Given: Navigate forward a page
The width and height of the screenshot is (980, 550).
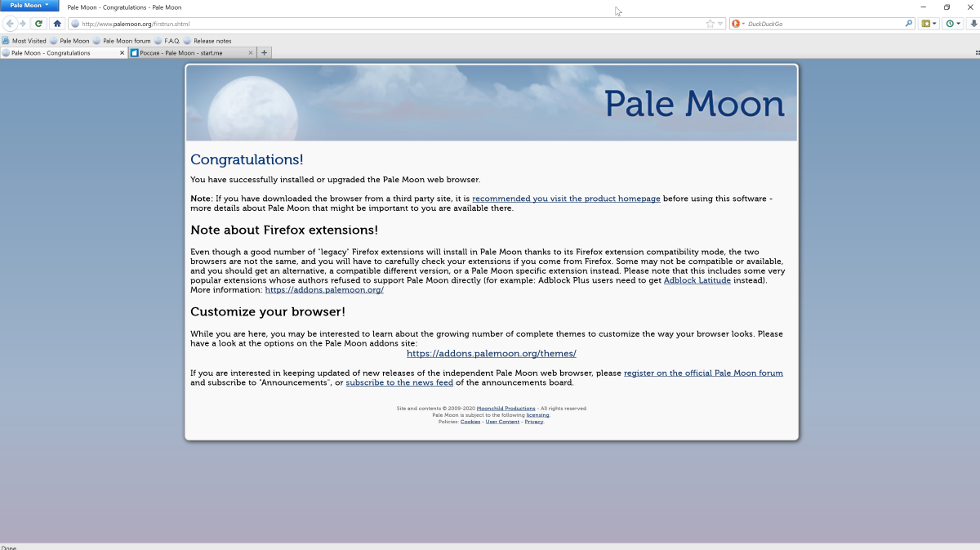Looking at the screenshot, I should pos(22,23).
